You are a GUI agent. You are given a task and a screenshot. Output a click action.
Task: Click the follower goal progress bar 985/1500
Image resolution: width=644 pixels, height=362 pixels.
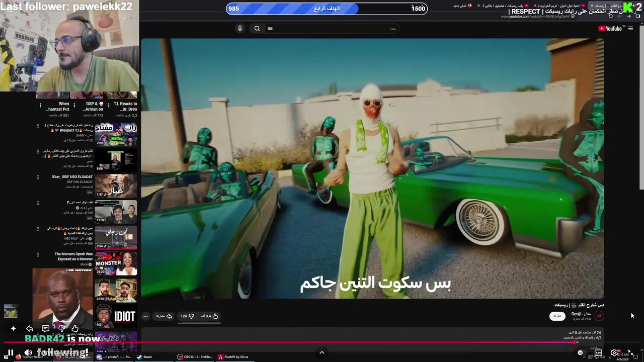click(327, 9)
